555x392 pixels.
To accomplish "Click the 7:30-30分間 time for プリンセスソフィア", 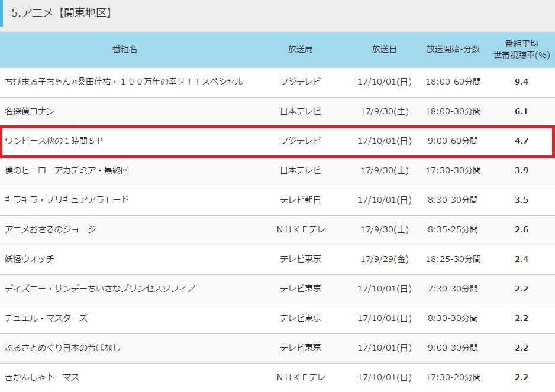I will pos(453,289).
